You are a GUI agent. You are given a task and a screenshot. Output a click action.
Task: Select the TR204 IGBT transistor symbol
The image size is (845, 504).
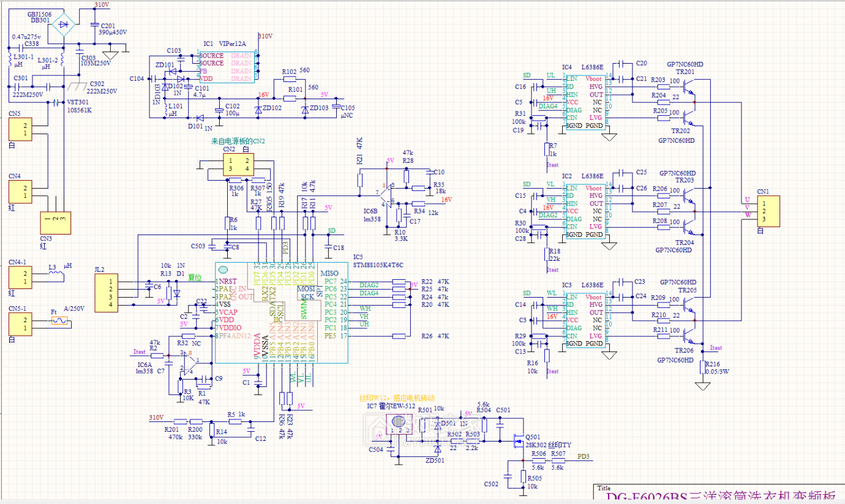689,226
